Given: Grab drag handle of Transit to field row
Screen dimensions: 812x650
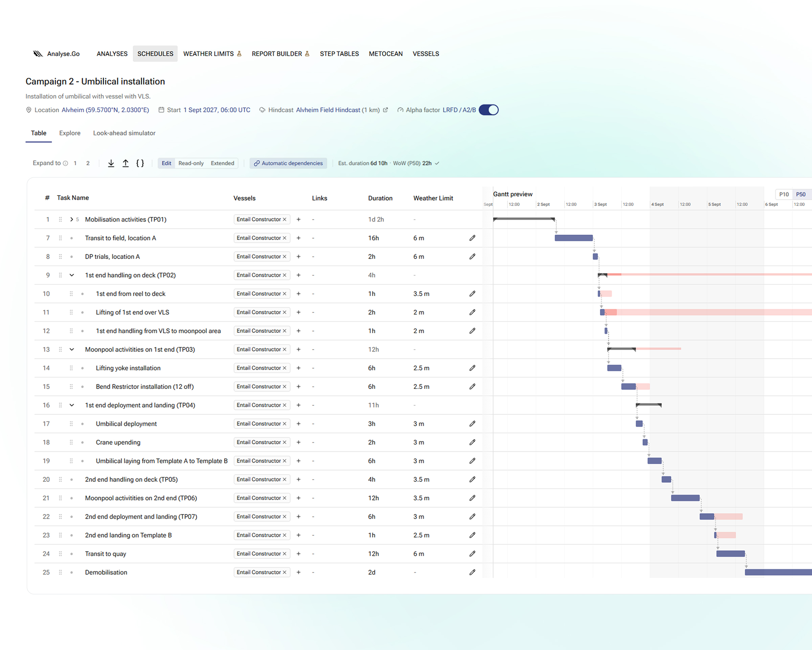Looking at the screenshot, I should [60, 238].
